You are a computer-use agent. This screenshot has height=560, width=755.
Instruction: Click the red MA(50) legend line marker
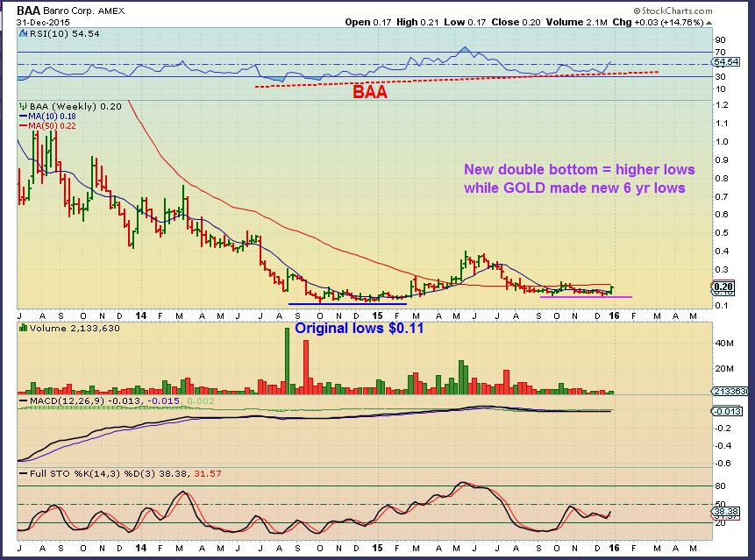[23, 126]
